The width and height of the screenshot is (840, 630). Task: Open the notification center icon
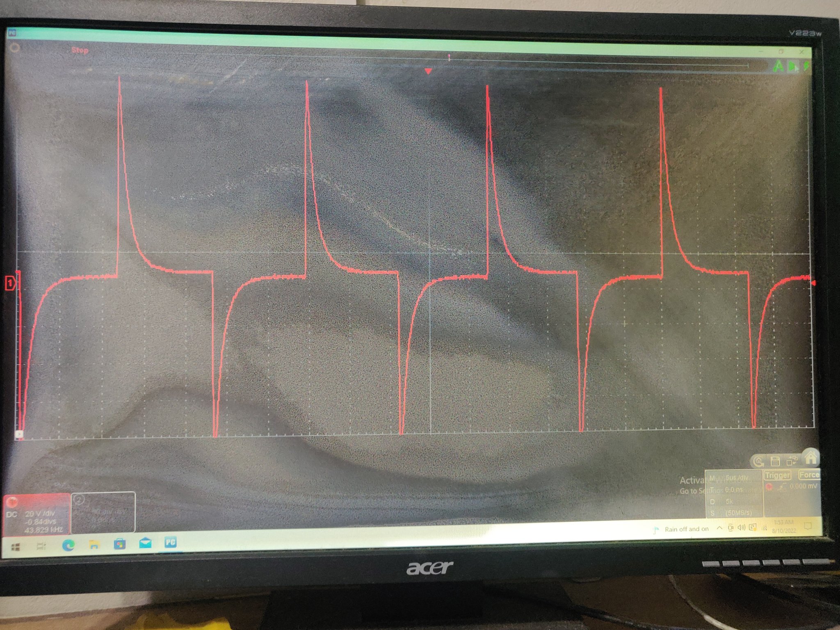tap(808, 526)
